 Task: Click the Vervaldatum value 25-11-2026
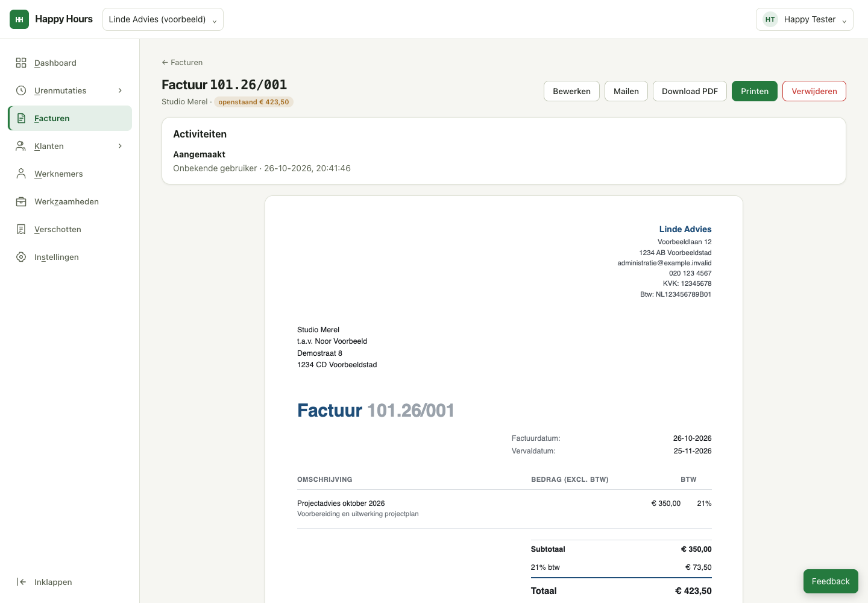click(x=693, y=451)
